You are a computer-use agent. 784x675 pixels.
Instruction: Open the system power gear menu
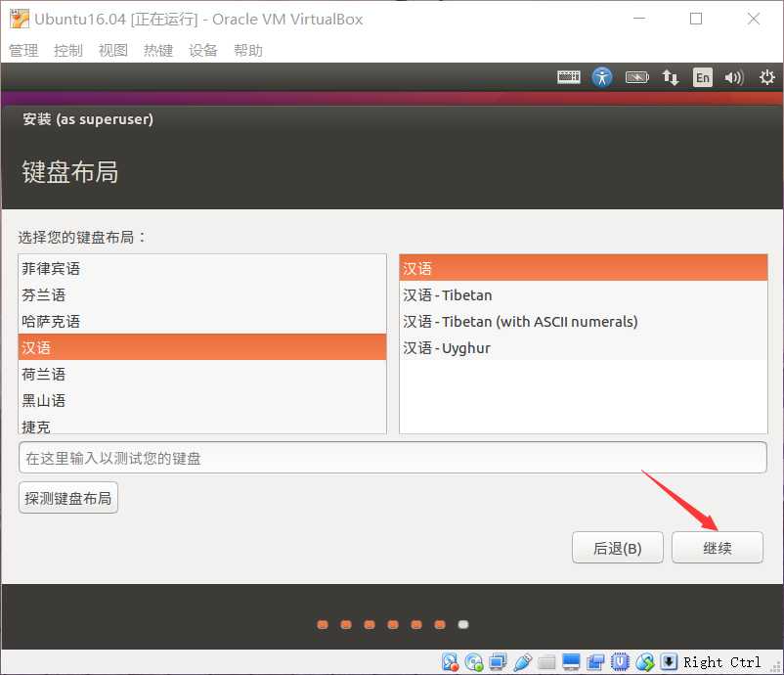coord(766,77)
